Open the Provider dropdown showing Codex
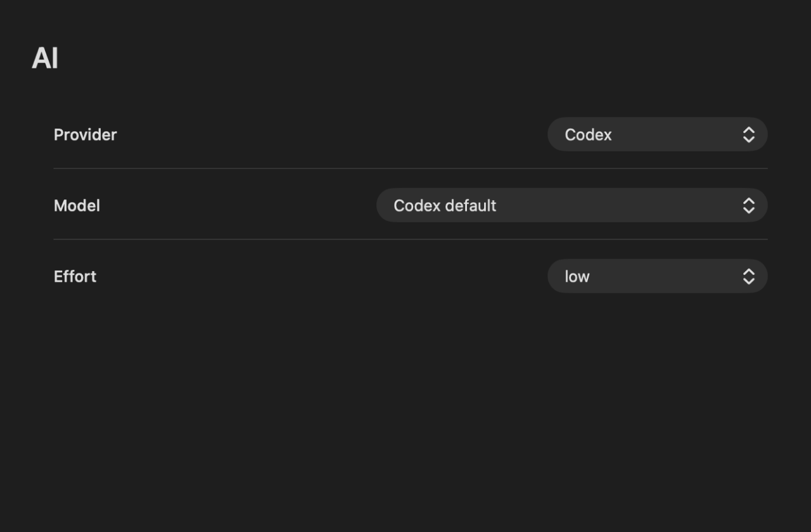 (x=657, y=134)
